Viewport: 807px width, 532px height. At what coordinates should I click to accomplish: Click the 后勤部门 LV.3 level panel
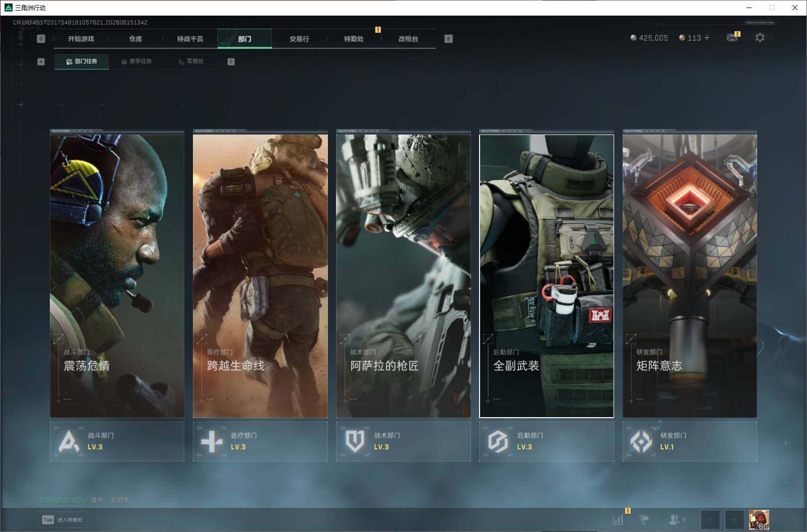(547, 441)
